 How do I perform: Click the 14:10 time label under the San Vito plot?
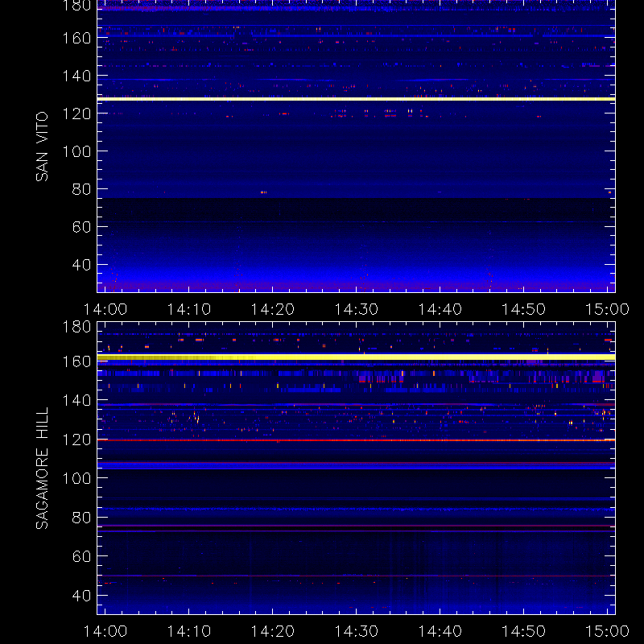188,309
